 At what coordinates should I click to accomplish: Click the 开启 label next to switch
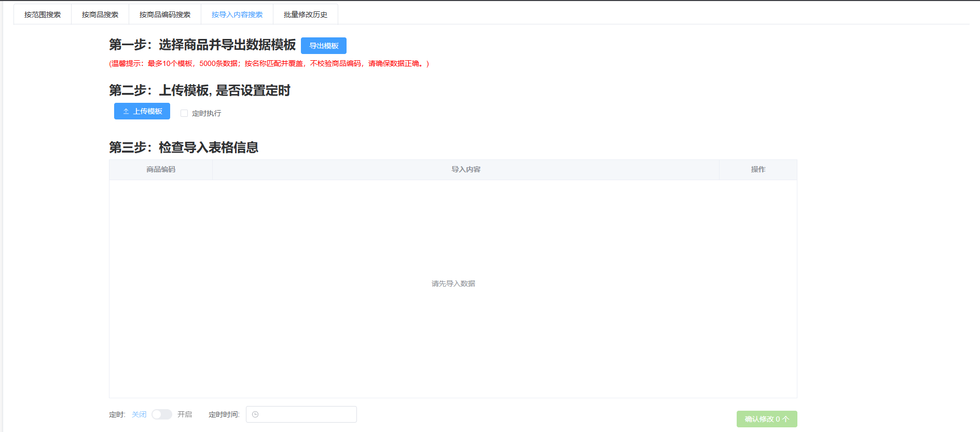point(185,414)
